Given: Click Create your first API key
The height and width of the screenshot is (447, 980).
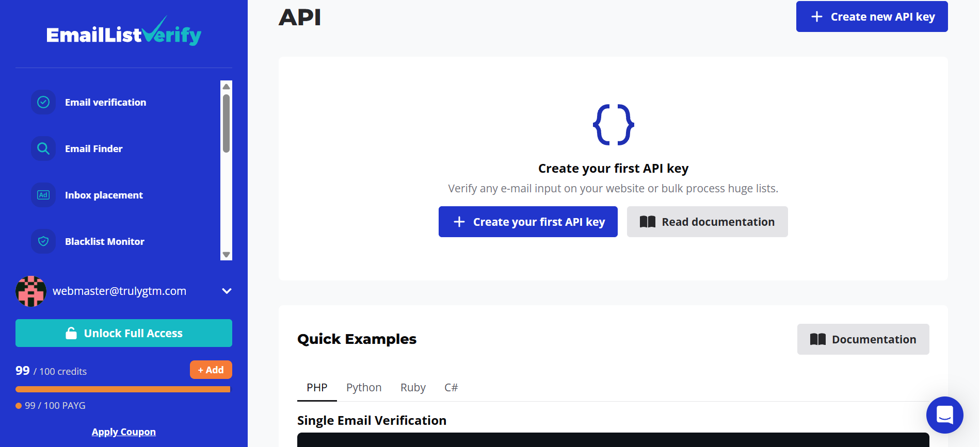Looking at the screenshot, I should 528,222.
